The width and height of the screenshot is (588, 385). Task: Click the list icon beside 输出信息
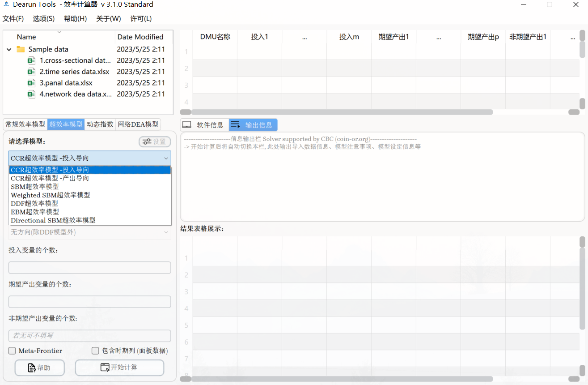(235, 125)
